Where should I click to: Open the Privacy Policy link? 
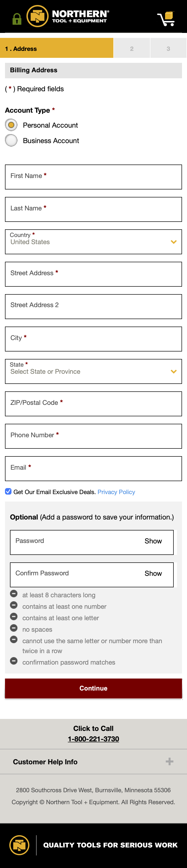116,492
